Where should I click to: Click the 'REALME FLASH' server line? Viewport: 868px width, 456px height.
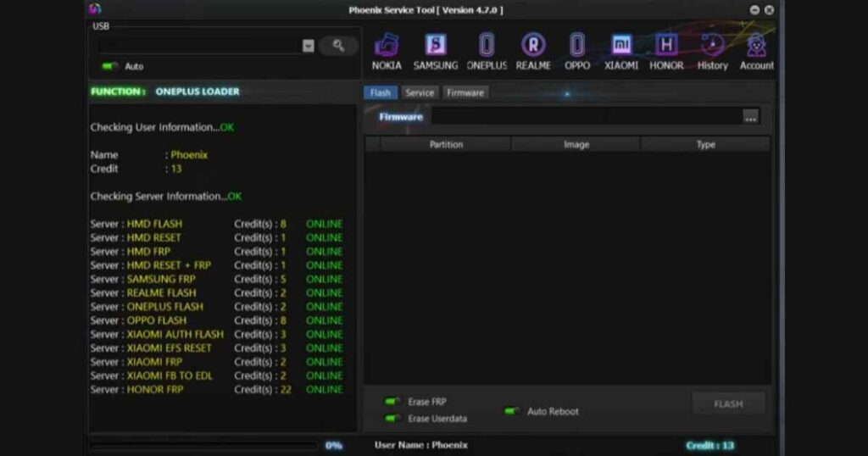[216, 293]
